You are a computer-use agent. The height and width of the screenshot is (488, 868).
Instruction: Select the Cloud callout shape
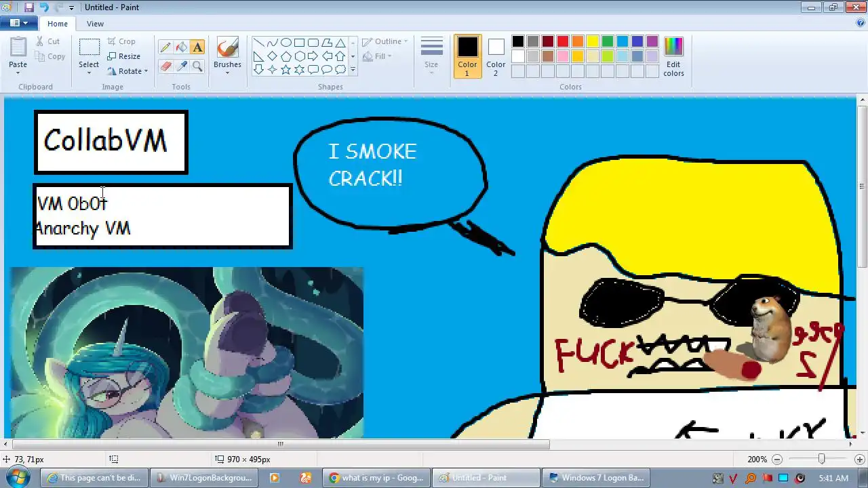coord(340,70)
